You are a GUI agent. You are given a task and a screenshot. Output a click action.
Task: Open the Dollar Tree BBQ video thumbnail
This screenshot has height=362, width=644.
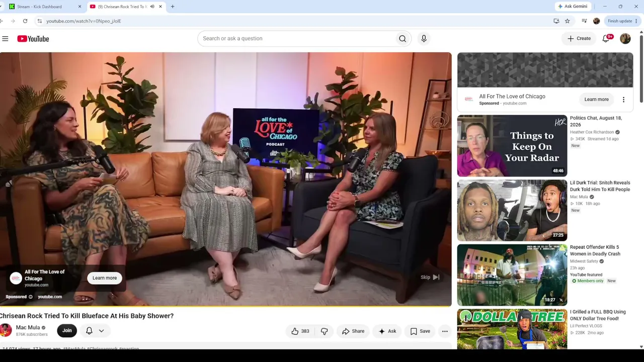512,329
